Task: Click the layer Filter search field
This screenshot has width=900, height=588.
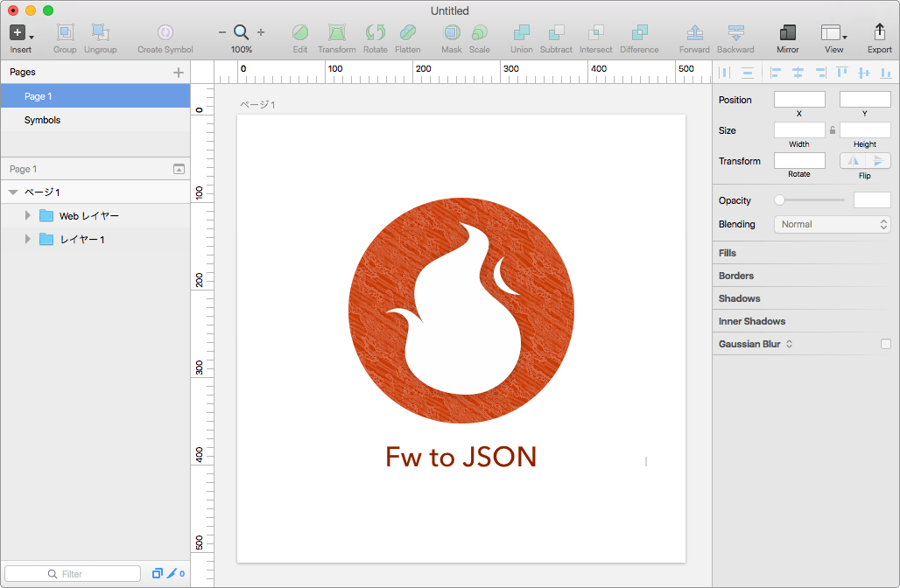Action: (73, 574)
